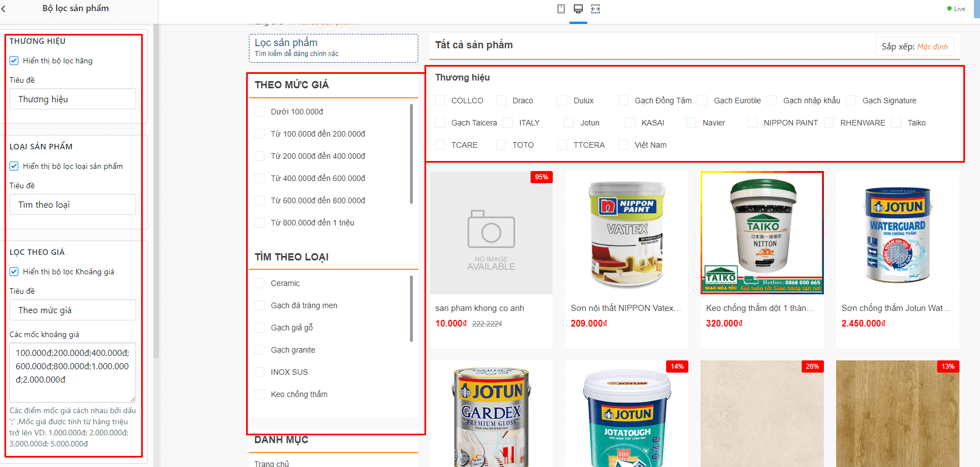Toggle 'Hiển thị bộ lọc hãng' checkbox
Image resolution: width=980 pixels, height=467 pixels.
click(14, 61)
